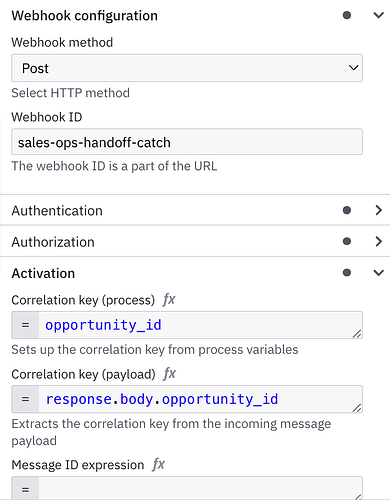The height and width of the screenshot is (500, 390).
Task: Click the dot indicator in Authorization row
Action: click(347, 241)
